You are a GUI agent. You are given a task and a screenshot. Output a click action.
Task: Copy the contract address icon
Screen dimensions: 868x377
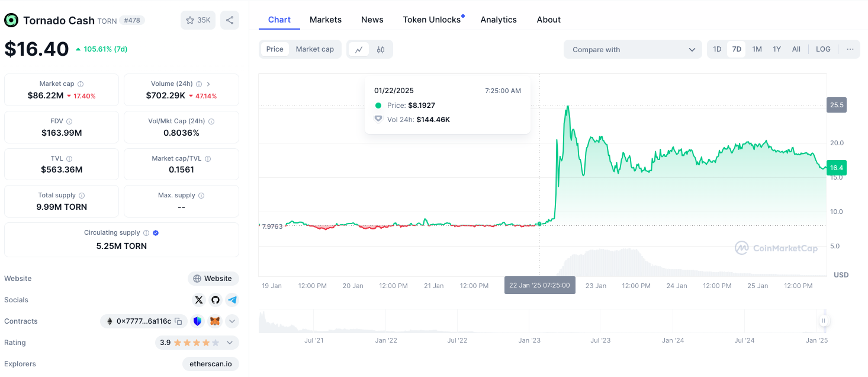click(x=178, y=321)
